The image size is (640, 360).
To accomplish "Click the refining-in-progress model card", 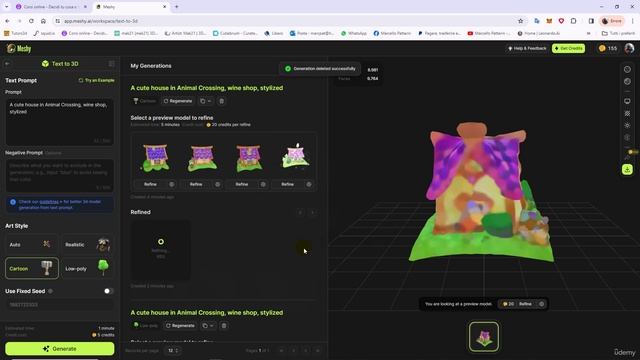I will (160, 250).
